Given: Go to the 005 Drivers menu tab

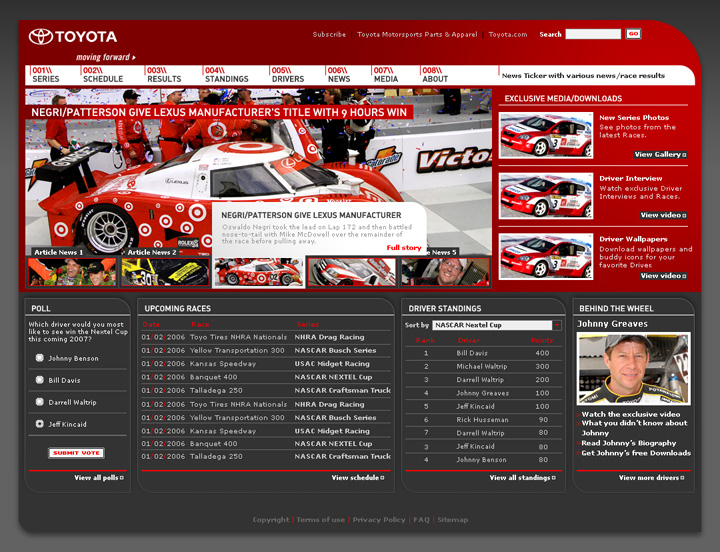Looking at the screenshot, I should pos(288,75).
